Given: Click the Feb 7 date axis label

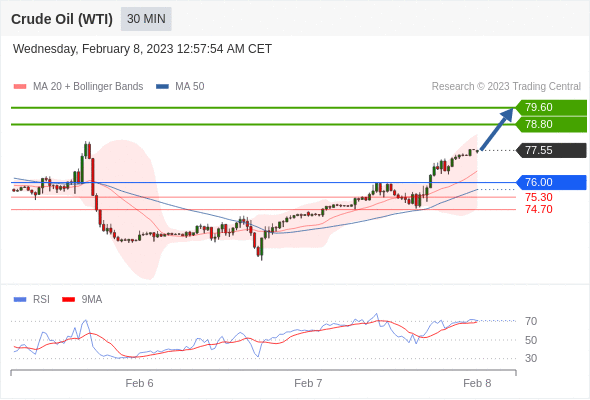Looking at the screenshot, I should point(308,383).
